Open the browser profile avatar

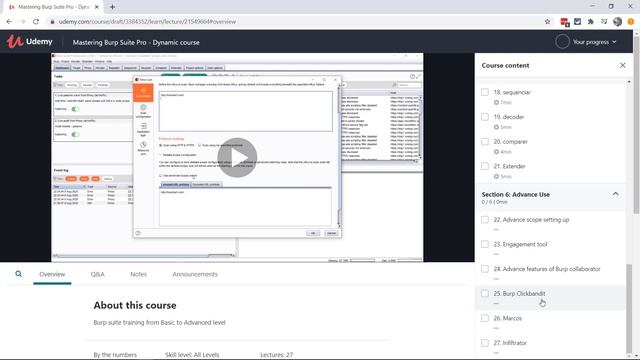click(618, 22)
